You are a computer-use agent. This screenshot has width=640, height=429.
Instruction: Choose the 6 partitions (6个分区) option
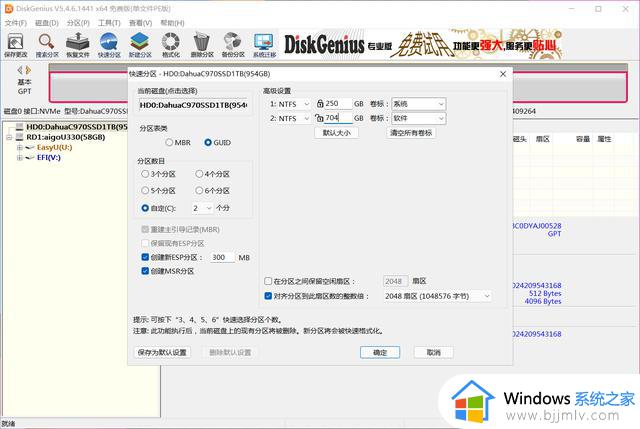pyautogui.click(x=212, y=191)
